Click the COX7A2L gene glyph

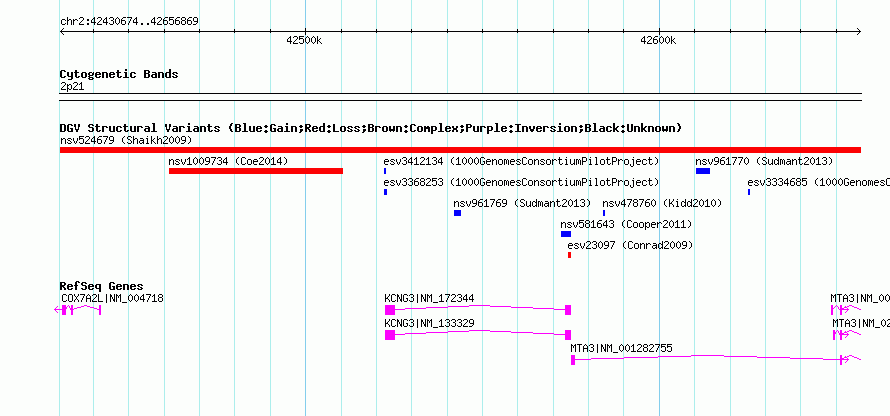78,310
